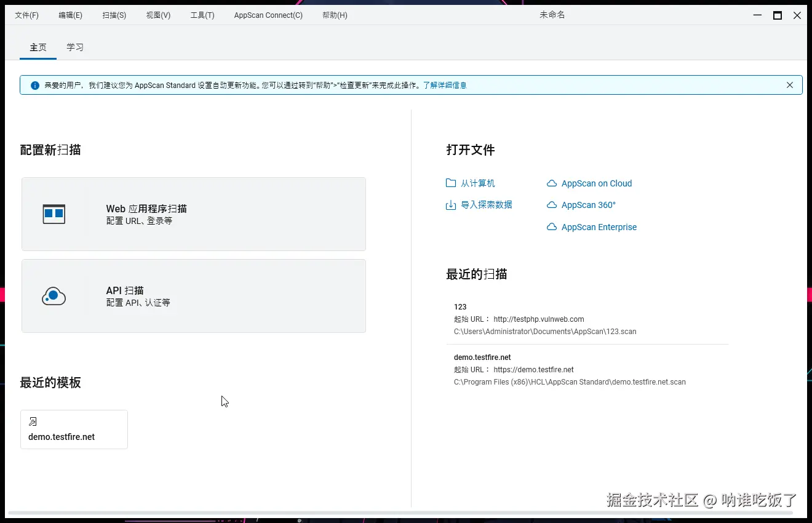Viewport: 812px width, 523px height.
Task: Open the recent scan named 123
Action: click(x=587, y=319)
